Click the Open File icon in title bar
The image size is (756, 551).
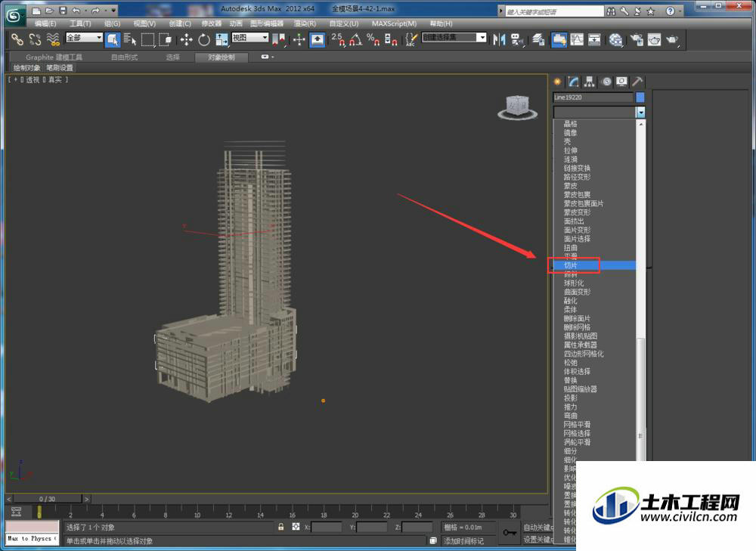pyautogui.click(x=49, y=10)
